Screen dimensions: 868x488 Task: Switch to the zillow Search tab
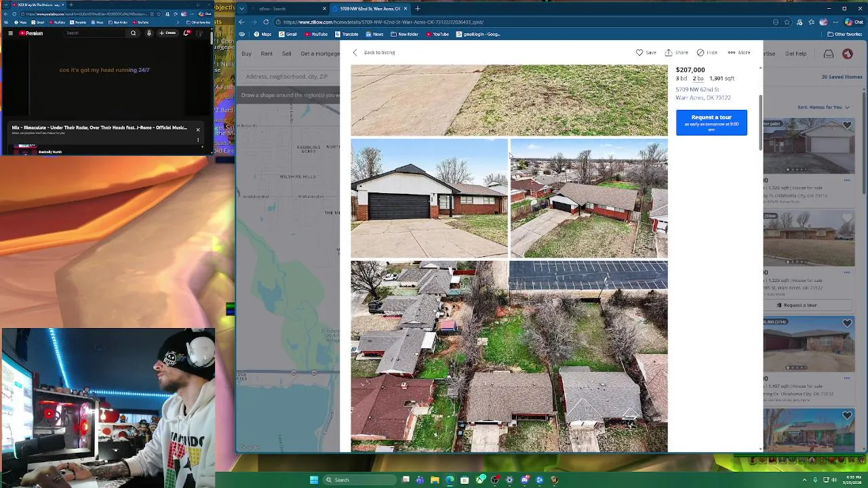pyautogui.click(x=288, y=9)
